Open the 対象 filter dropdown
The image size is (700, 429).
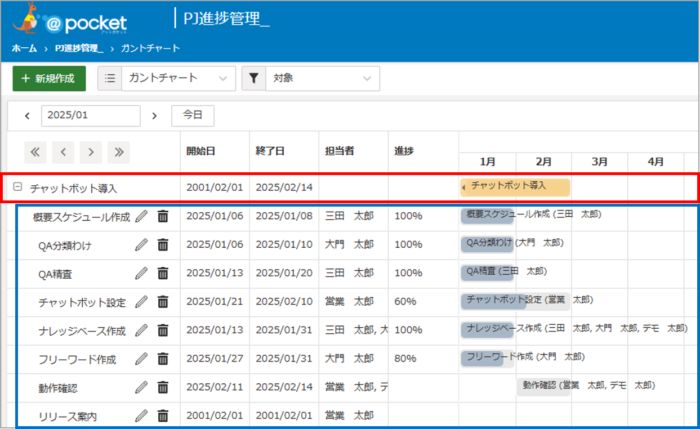pyautogui.click(x=322, y=79)
